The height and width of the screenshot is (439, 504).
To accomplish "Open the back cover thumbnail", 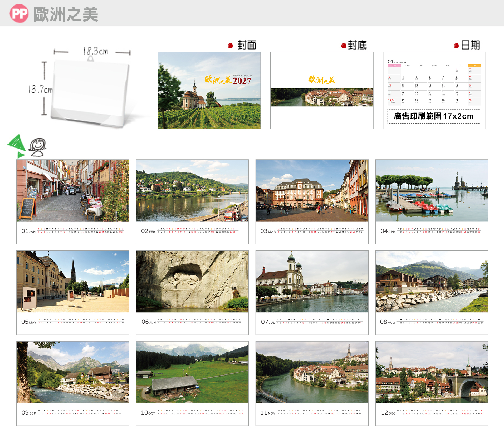I will tap(322, 90).
